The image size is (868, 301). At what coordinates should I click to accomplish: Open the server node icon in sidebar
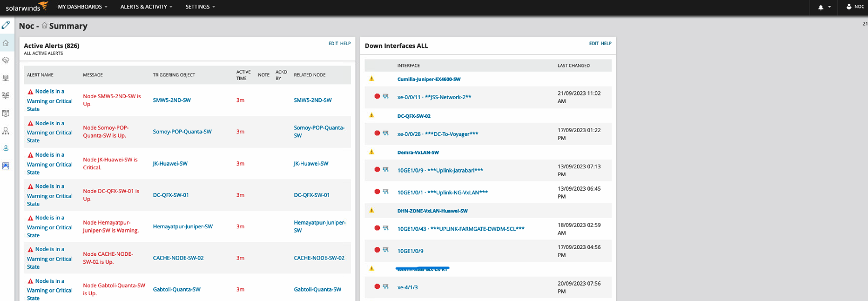coord(6,78)
